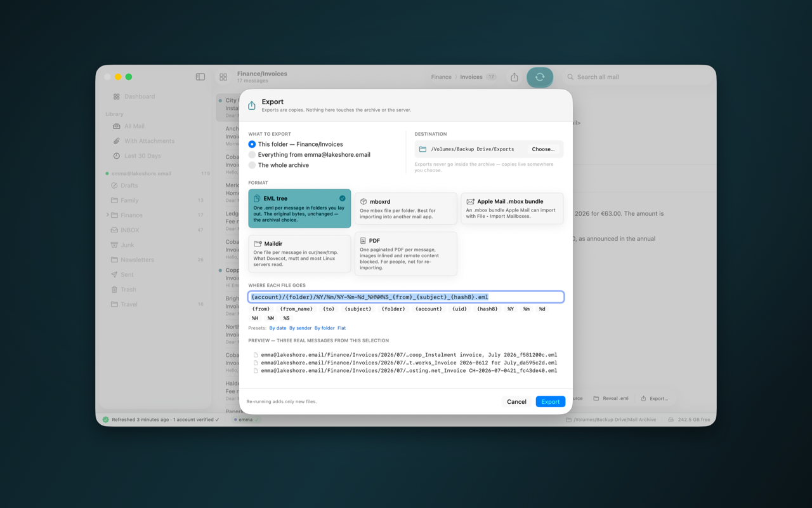Insert the {subject} token chip
Image resolution: width=812 pixels, height=508 pixels.
point(358,309)
